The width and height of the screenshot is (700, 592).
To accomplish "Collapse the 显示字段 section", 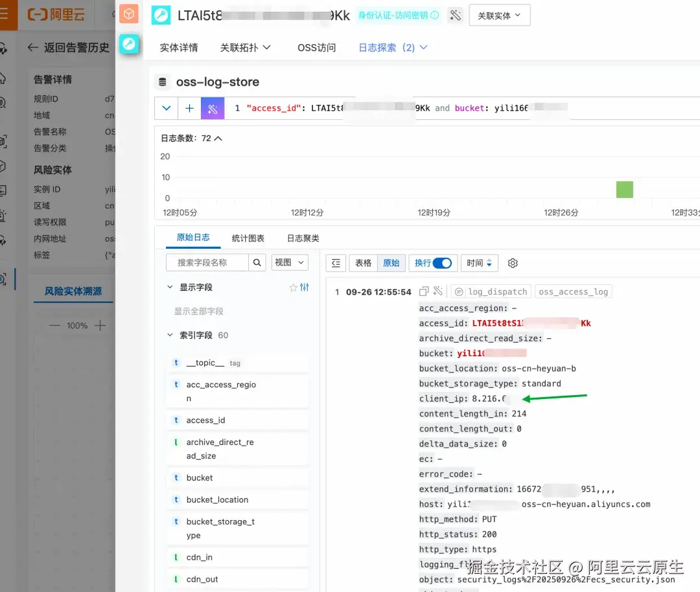I will pyautogui.click(x=170, y=288).
